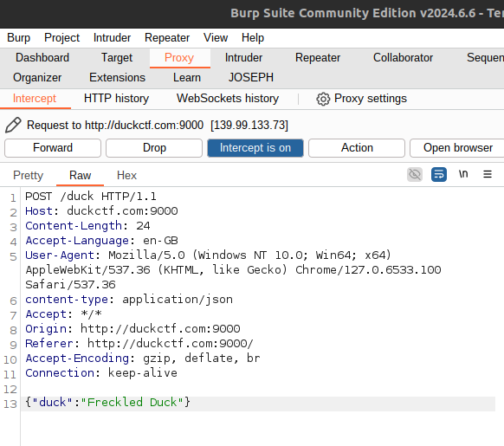This screenshot has width=504, height=446.
Task: Open the Help menu
Action: click(253, 38)
